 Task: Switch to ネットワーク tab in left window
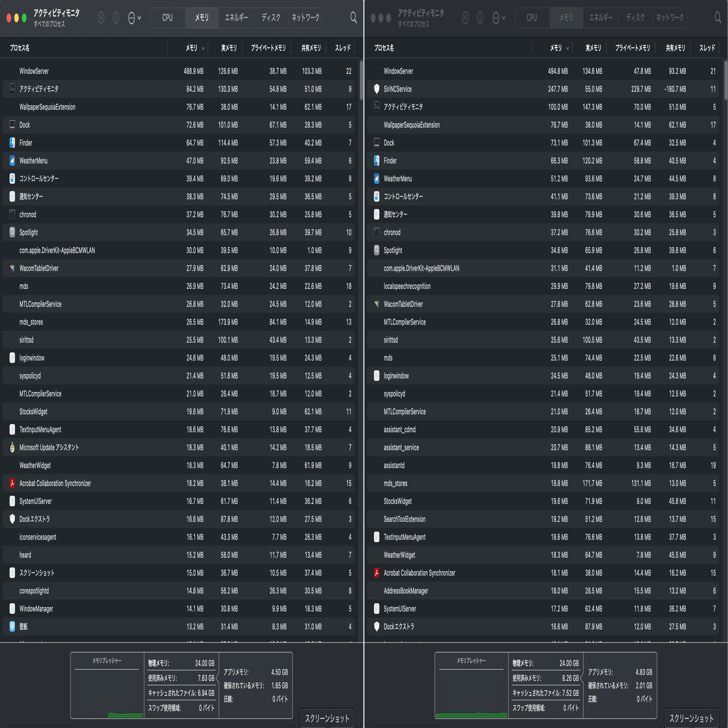pyautogui.click(x=305, y=18)
